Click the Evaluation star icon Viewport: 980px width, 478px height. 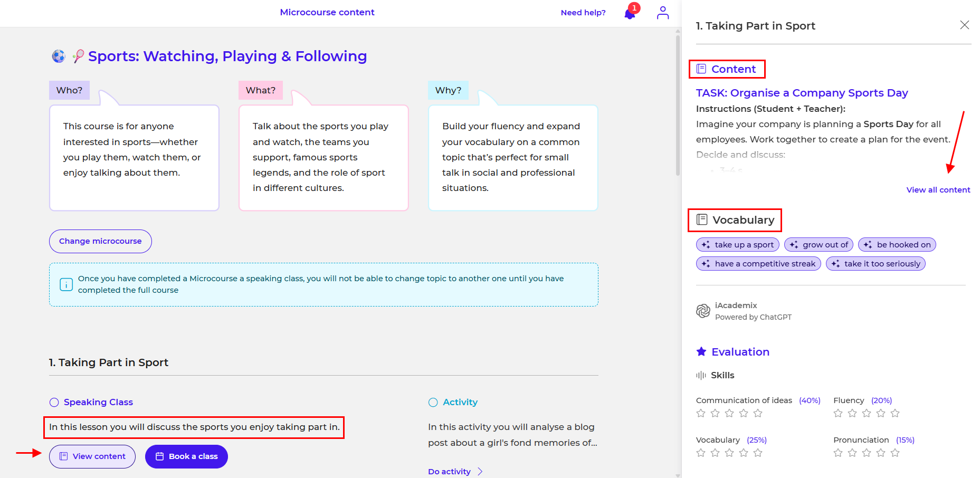point(701,352)
